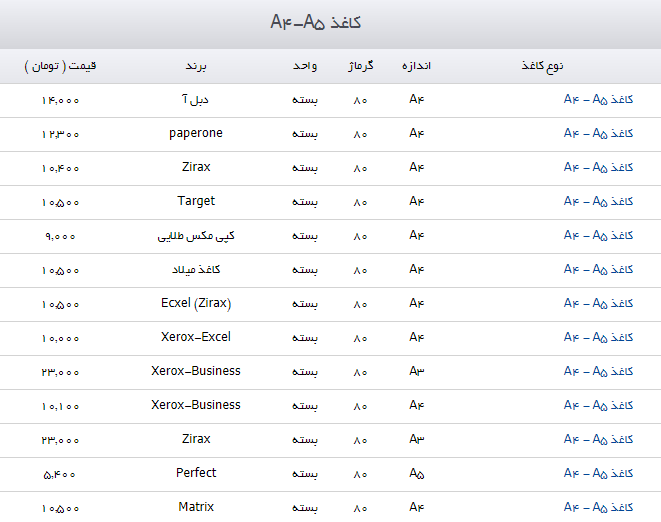Open the paper type link for Ecxel (Zirax)
The height and width of the screenshot is (522, 661).
point(598,304)
